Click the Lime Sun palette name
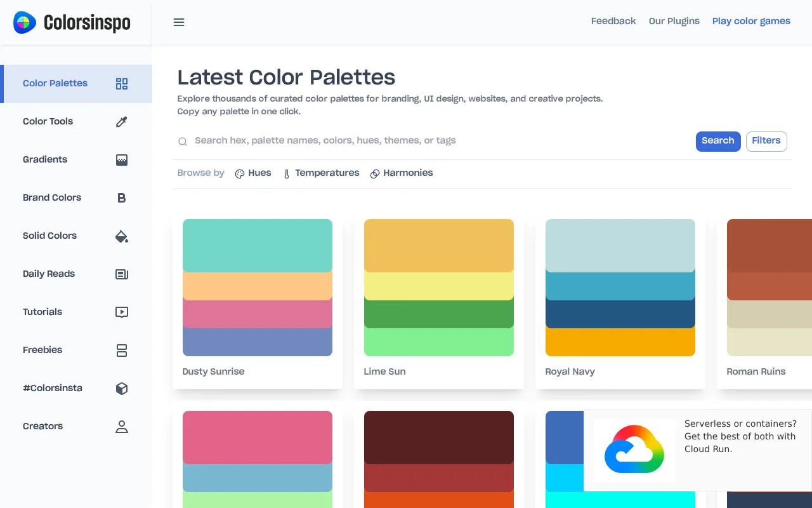The height and width of the screenshot is (508, 812). [x=384, y=371]
